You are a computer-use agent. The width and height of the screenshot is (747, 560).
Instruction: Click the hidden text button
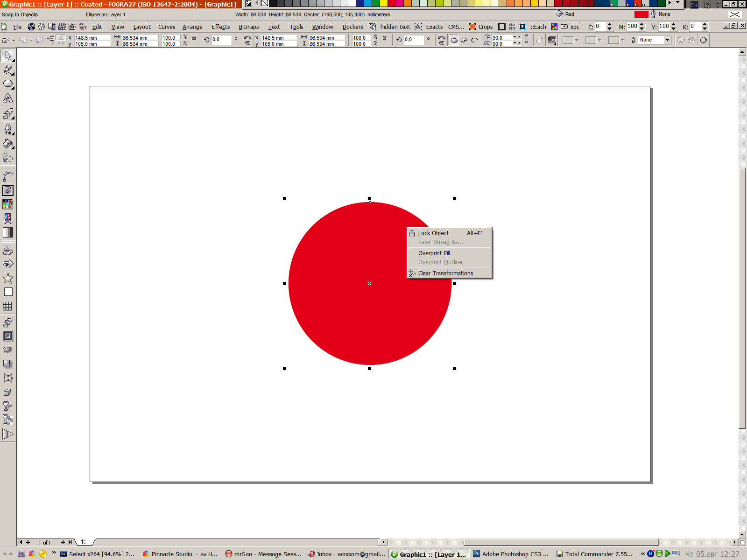coord(395,27)
